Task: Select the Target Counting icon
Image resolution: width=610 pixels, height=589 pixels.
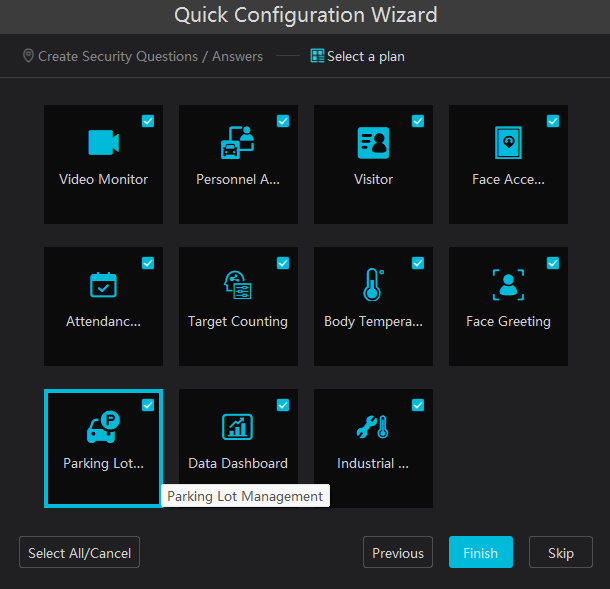Action: 238,285
